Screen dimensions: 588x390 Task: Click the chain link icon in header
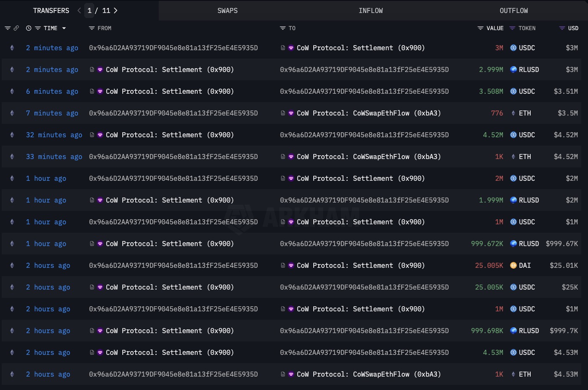pyautogui.click(x=16, y=28)
